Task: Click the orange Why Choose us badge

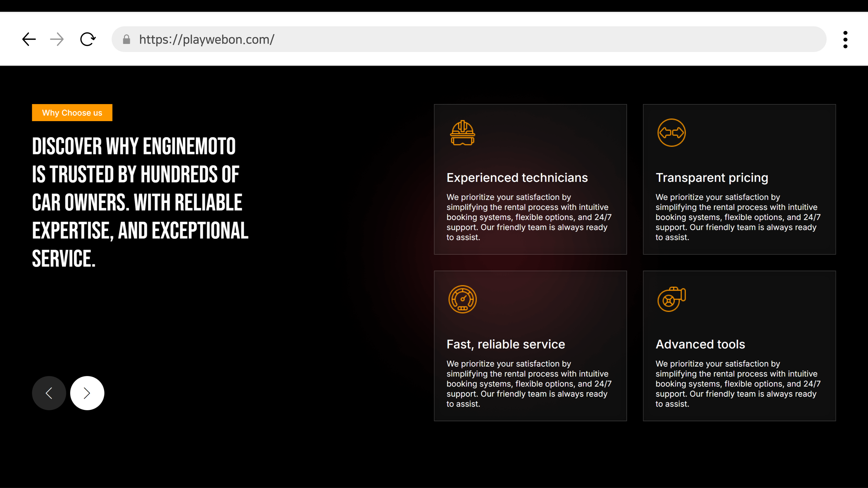Action: pyautogui.click(x=72, y=113)
